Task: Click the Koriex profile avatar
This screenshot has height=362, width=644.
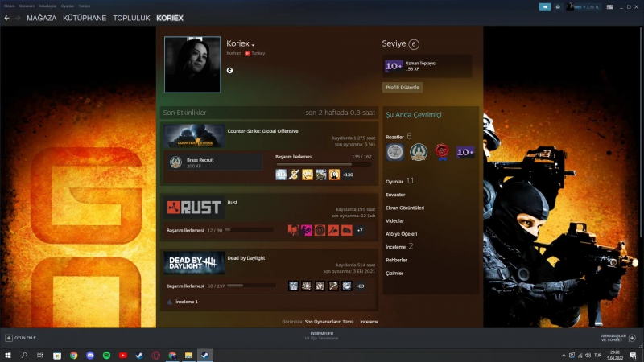Action: coord(192,64)
